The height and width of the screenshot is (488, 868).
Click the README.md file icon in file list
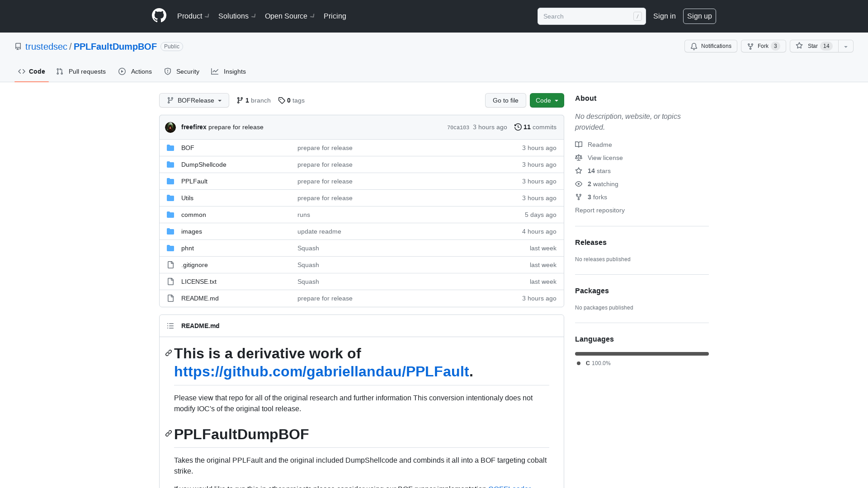click(170, 298)
